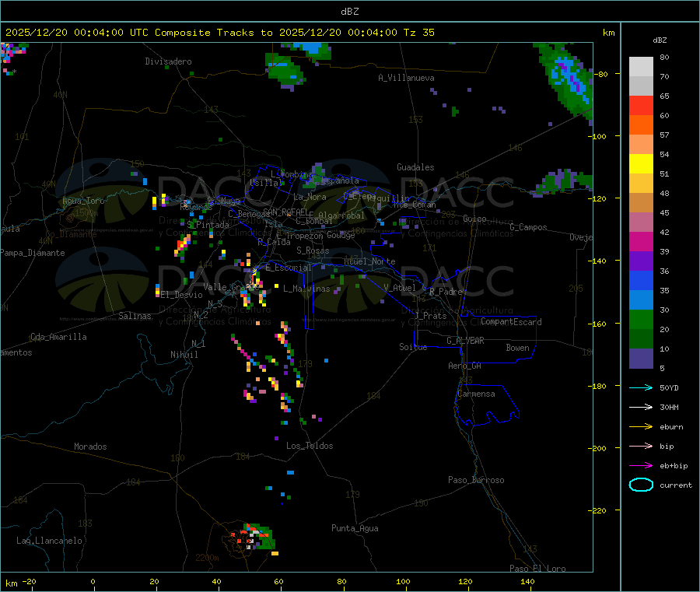This screenshot has width=700, height=592.
Task: Click the R_Padre map label
Action: click(446, 292)
